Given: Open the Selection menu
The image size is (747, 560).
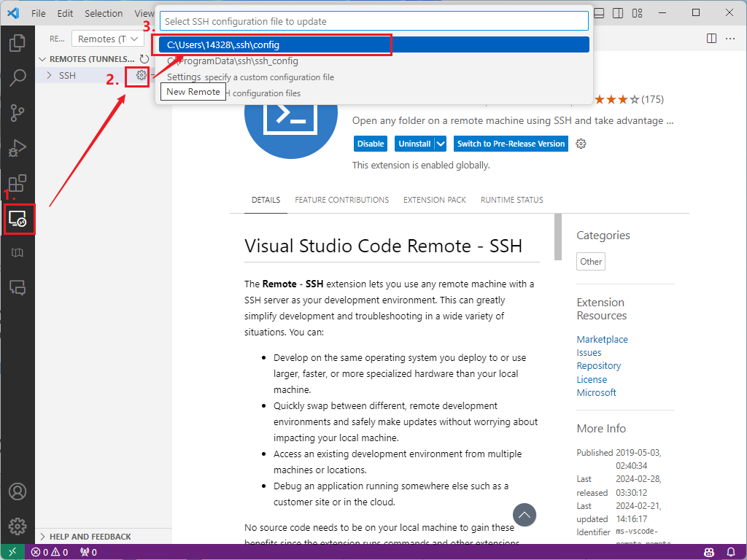Looking at the screenshot, I should point(104,13).
